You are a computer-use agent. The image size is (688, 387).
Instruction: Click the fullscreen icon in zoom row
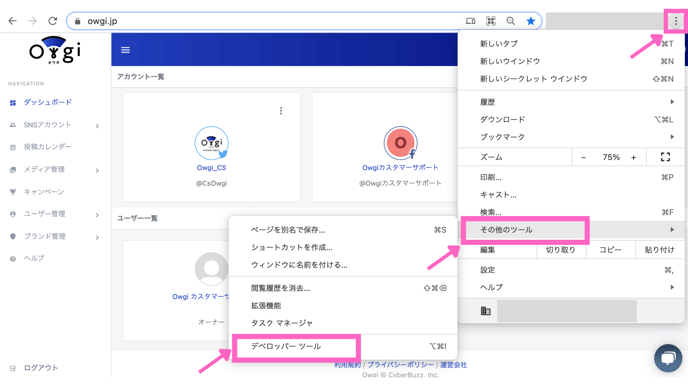coord(665,157)
